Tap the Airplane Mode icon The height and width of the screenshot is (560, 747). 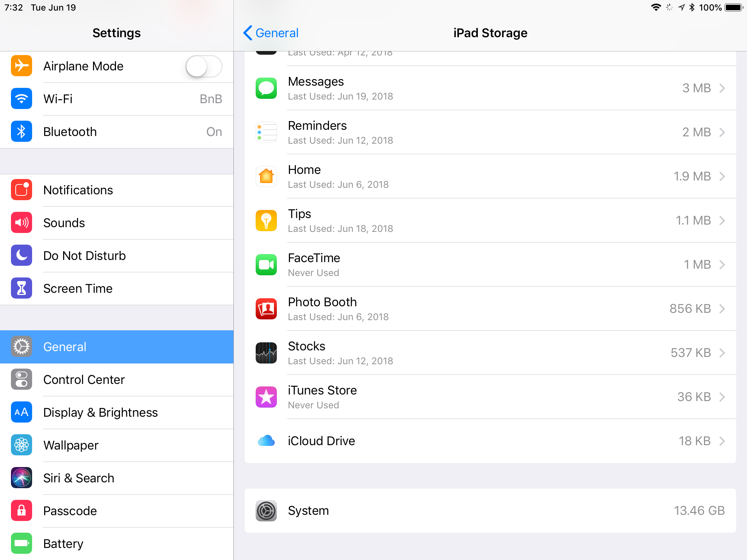click(x=22, y=66)
